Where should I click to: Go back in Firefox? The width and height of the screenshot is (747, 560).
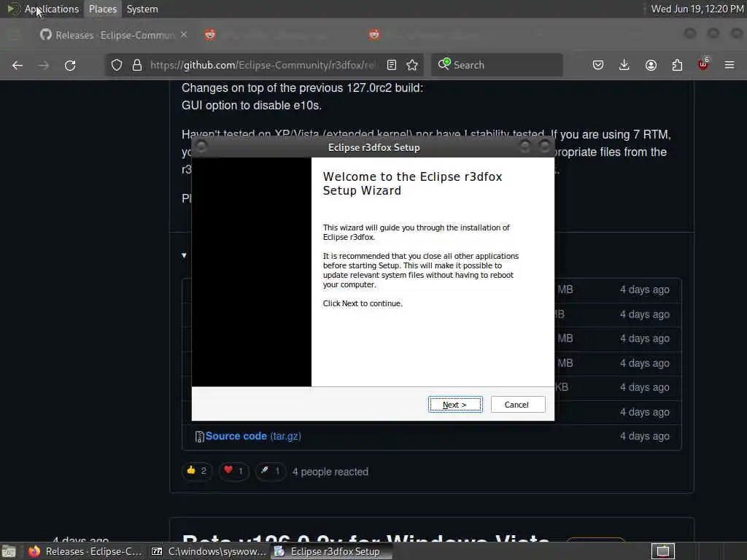click(18, 65)
